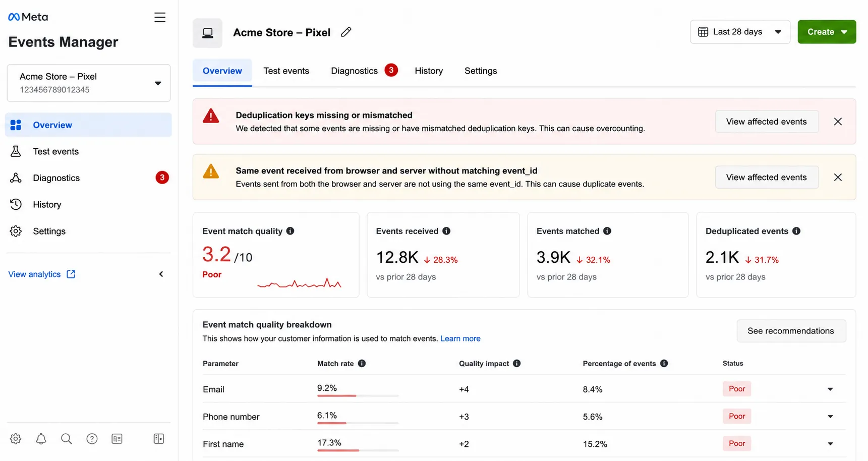Click the Poor status badge for First name
Image resolution: width=868 pixels, height=461 pixels.
737,443
